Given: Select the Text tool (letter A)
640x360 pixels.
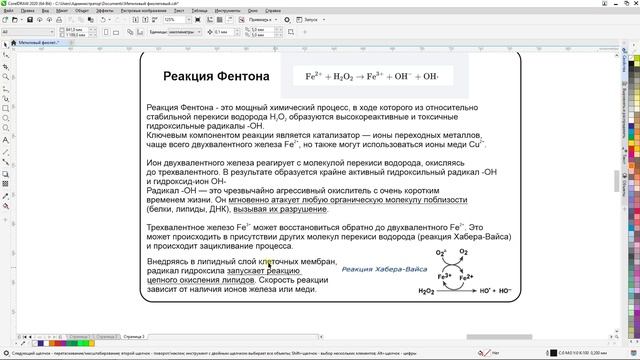Looking at the screenshot, I should [x=5, y=140].
